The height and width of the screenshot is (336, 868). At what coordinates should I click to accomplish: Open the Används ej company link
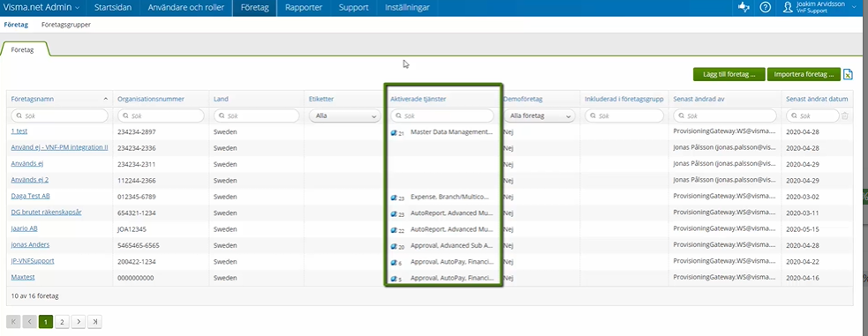pos(27,163)
